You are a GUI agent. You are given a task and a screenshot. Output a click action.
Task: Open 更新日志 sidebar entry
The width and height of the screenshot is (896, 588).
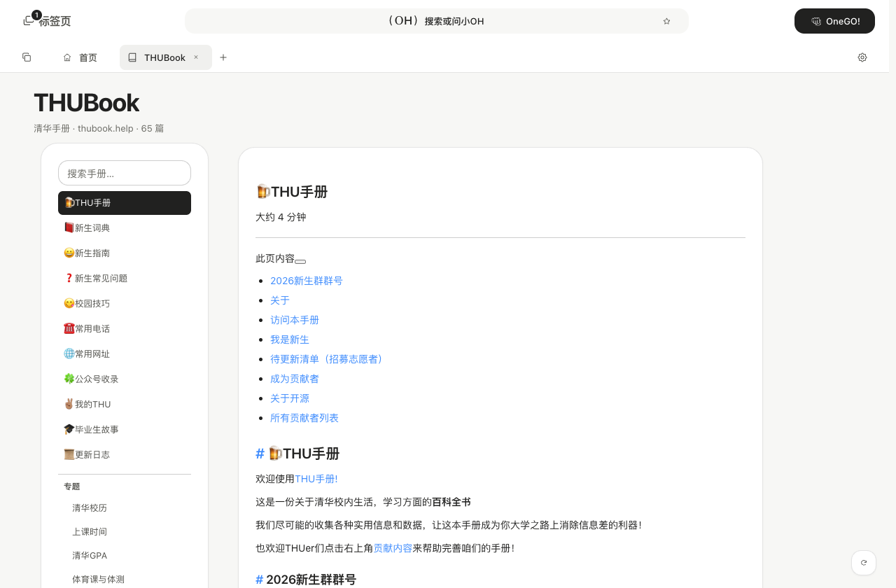click(x=125, y=455)
